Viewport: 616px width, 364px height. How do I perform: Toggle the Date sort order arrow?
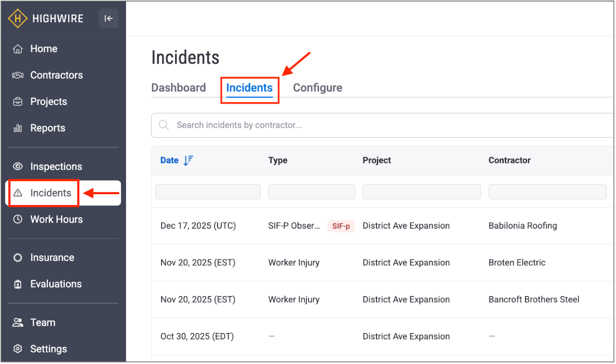[188, 160]
